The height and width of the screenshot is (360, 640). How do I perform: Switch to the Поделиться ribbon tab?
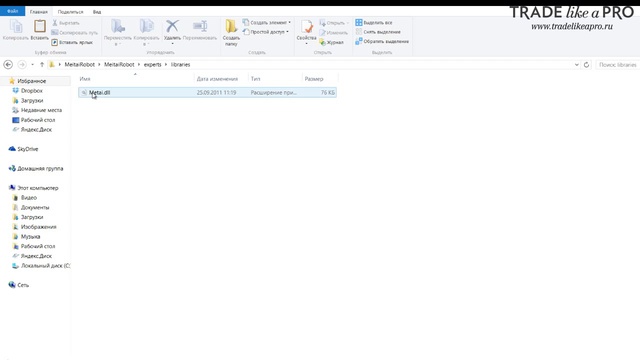pyautogui.click(x=70, y=12)
